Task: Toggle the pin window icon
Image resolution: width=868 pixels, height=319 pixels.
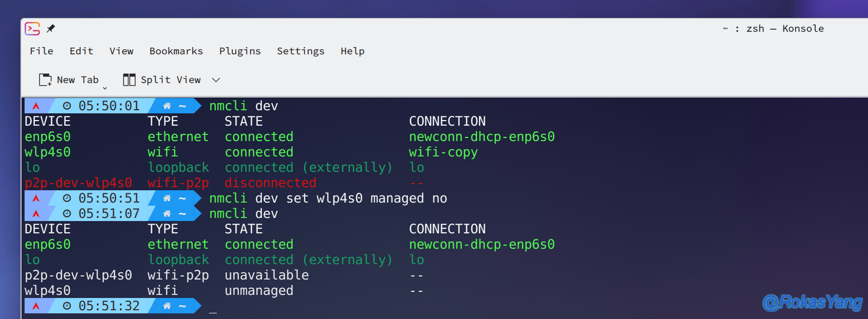Action: point(51,29)
